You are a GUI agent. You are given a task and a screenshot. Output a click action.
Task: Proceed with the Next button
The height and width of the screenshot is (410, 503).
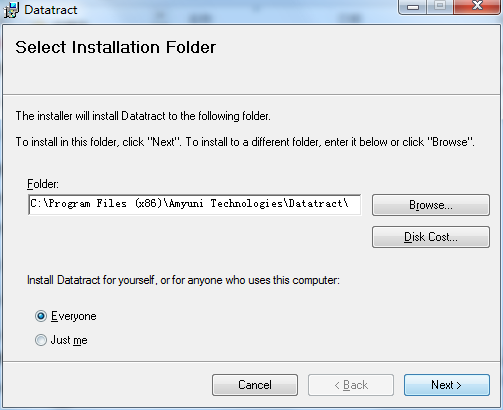point(447,385)
